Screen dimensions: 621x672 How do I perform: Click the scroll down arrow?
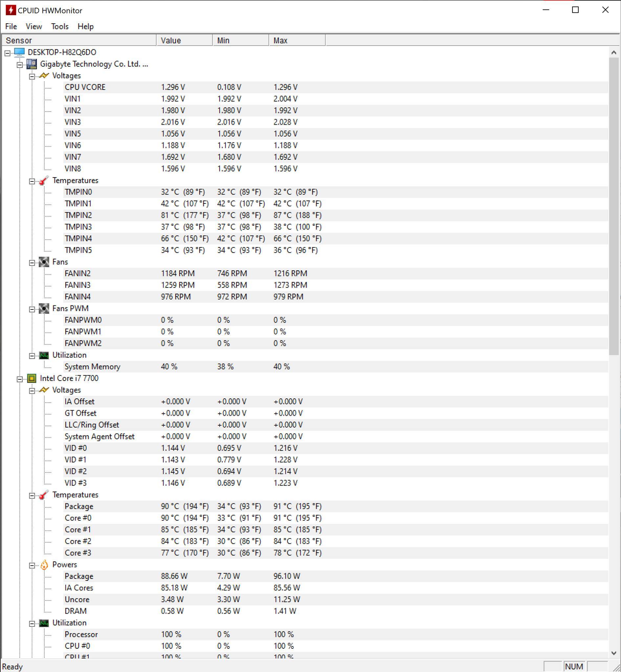pyautogui.click(x=613, y=653)
